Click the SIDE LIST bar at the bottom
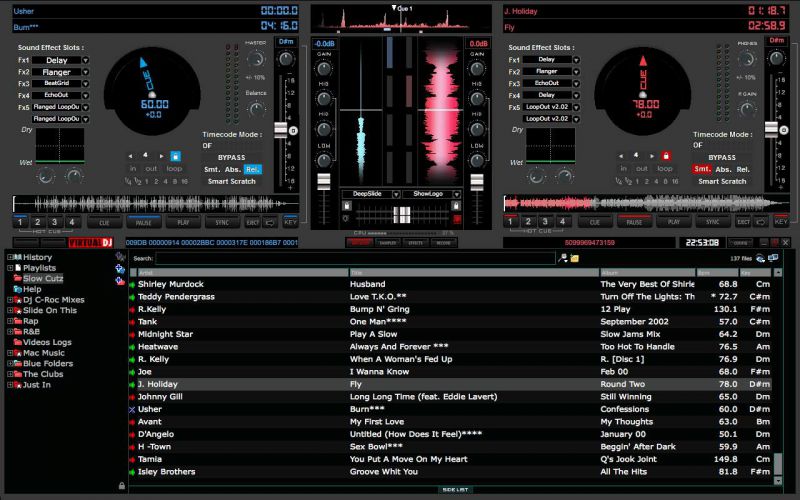The height and width of the screenshot is (500, 800). (x=455, y=489)
